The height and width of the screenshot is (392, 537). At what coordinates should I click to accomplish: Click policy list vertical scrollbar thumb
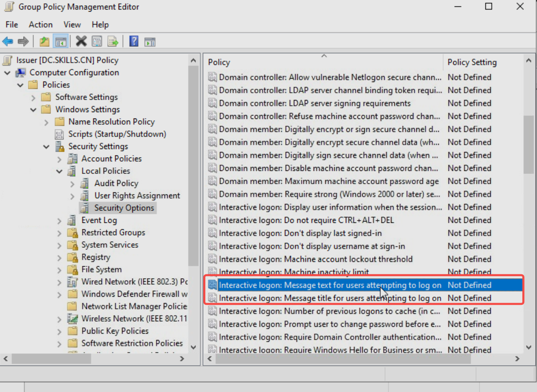[528, 144]
